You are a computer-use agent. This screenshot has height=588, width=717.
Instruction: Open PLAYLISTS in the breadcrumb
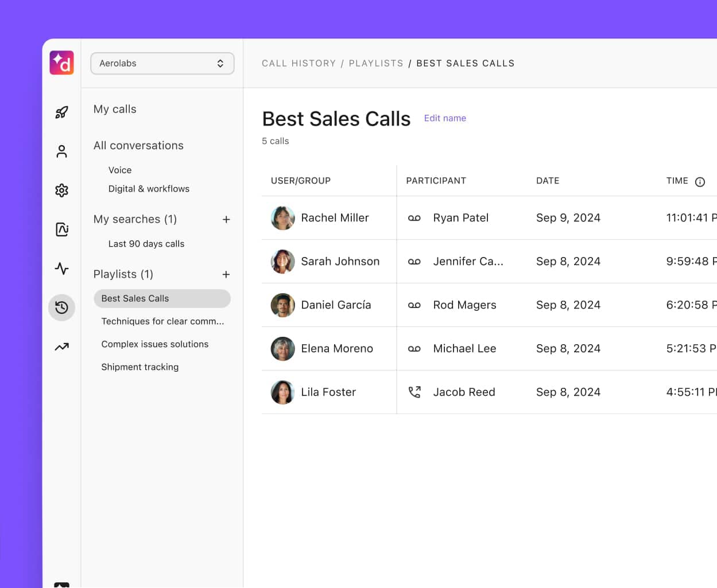[376, 63]
